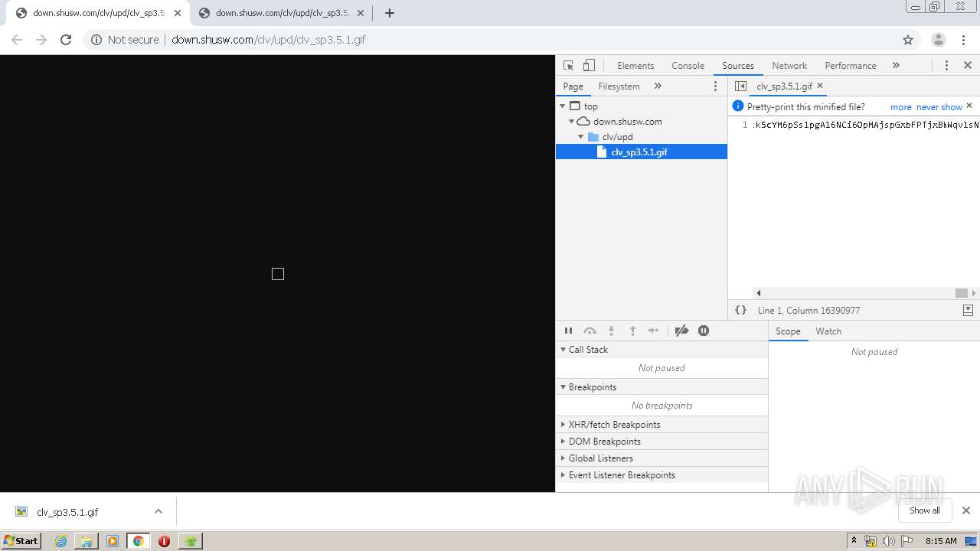Viewport: 980px width, 551px height.
Task: Open the Chrome profile avatar
Action: click(x=938, y=40)
